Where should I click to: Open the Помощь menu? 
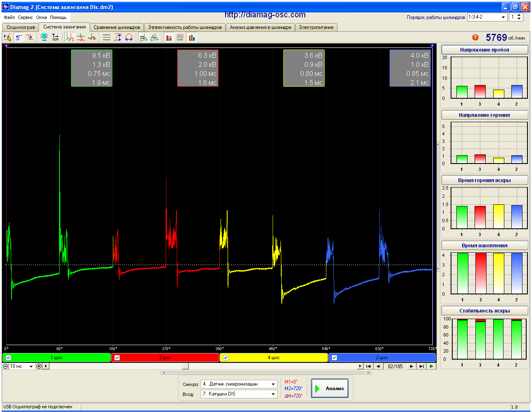58,17
